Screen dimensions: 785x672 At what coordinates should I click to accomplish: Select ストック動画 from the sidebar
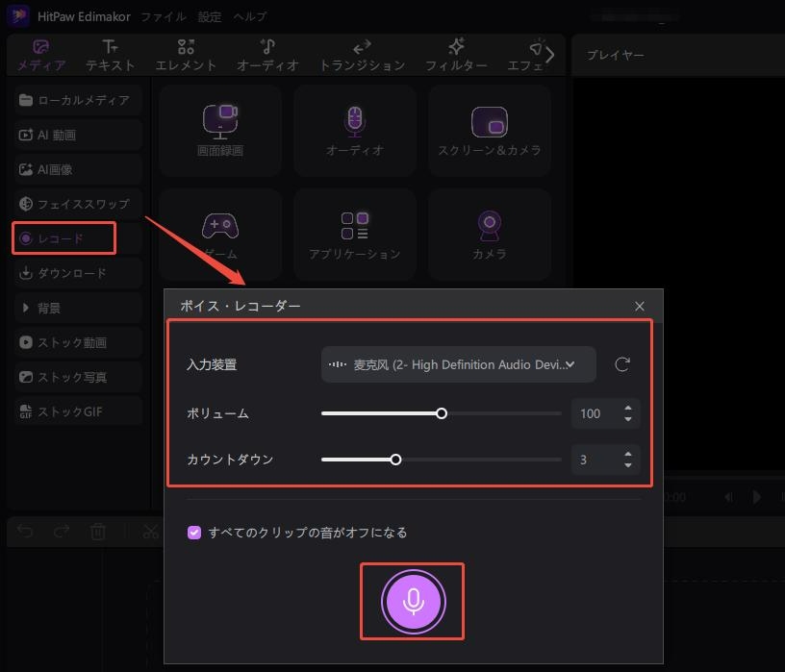click(75, 341)
